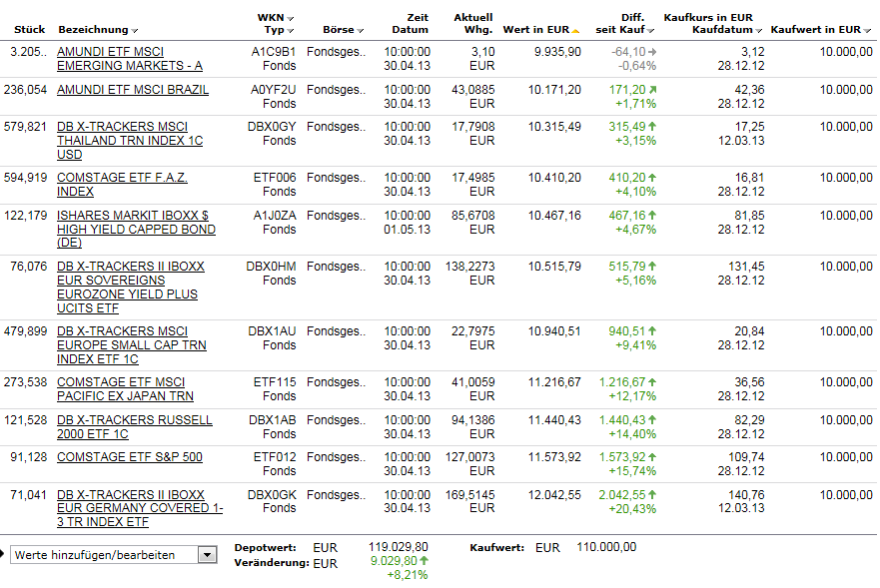Sort by Wert in EUR arrow
Viewport: 880px width, 588px height.
point(575,31)
